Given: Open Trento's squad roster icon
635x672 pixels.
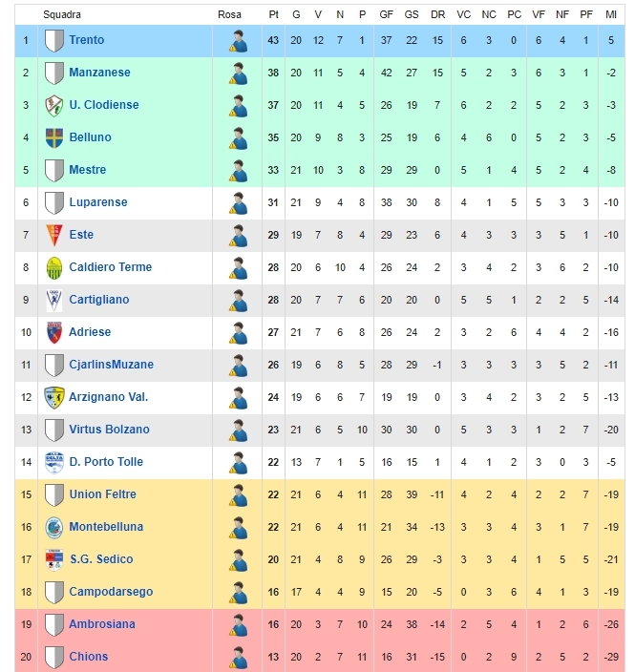Looking at the screenshot, I should point(238,41).
